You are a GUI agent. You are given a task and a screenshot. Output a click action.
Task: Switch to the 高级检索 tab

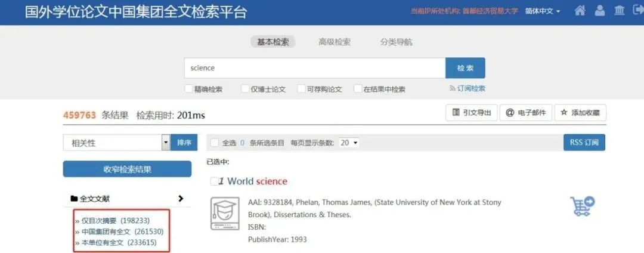(335, 42)
